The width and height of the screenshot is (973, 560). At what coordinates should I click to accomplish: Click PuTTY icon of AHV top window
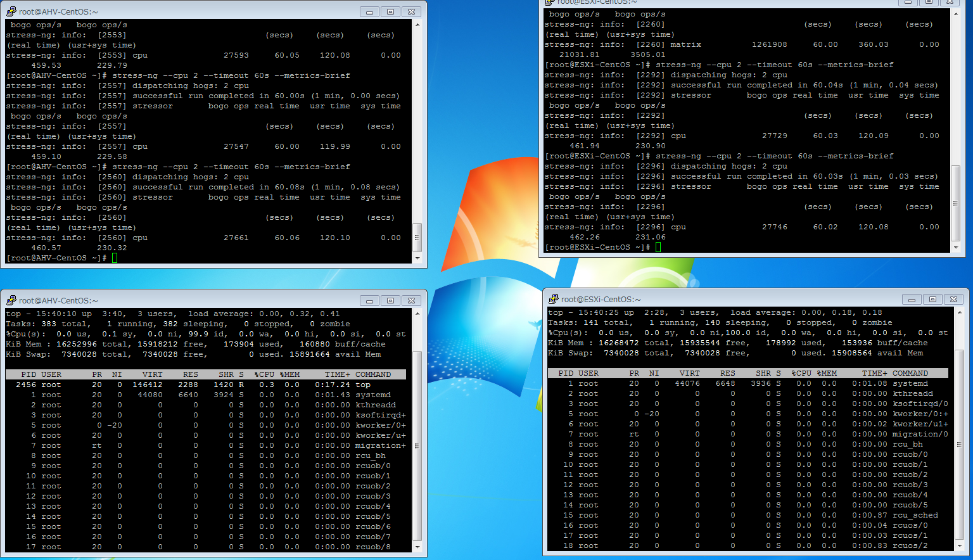coord(11,300)
